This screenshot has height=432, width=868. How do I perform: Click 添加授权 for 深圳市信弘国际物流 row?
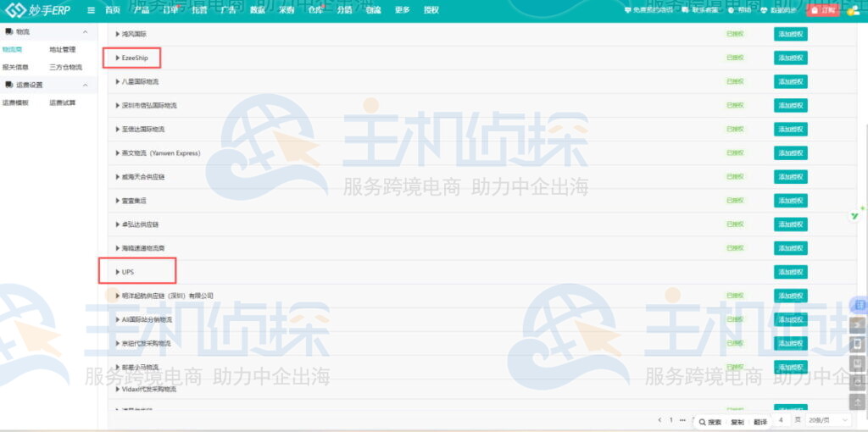click(x=791, y=105)
